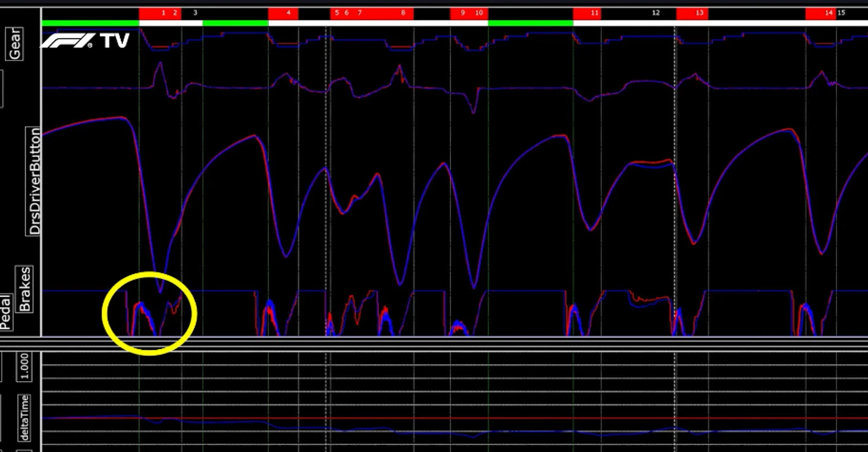The height and width of the screenshot is (452, 868).
Task: Jump to turn 4 marker
Action: pos(288,12)
